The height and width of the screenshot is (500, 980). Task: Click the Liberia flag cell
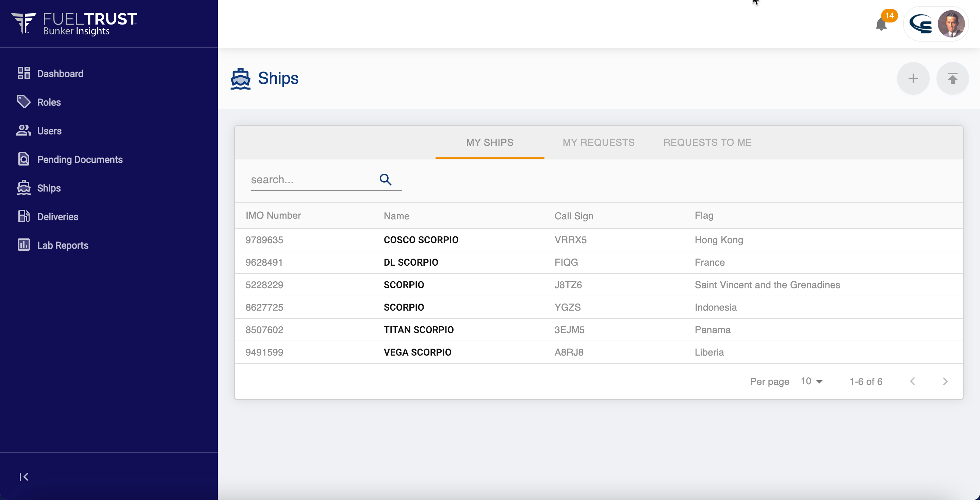[x=709, y=352]
